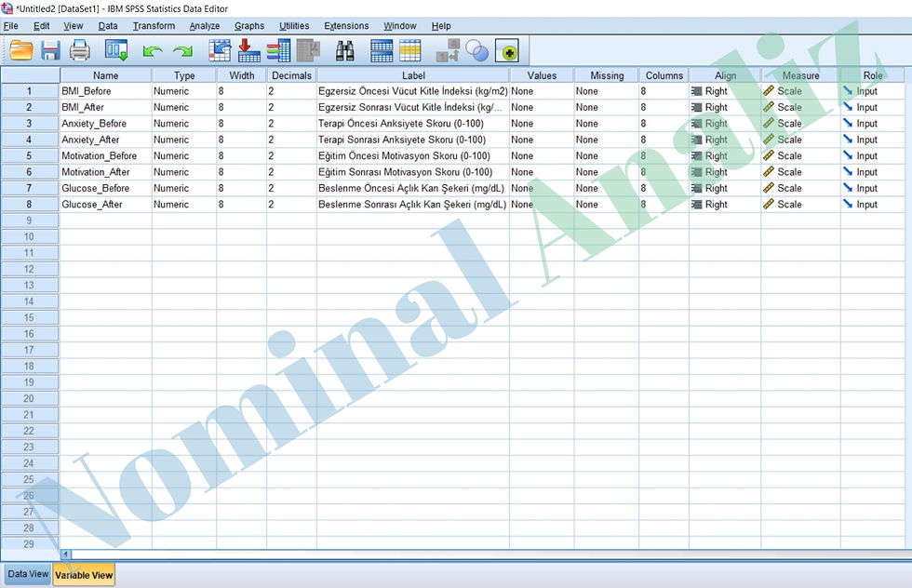Open the Missing cell for Glucose_Before
912x588 pixels.
point(606,189)
